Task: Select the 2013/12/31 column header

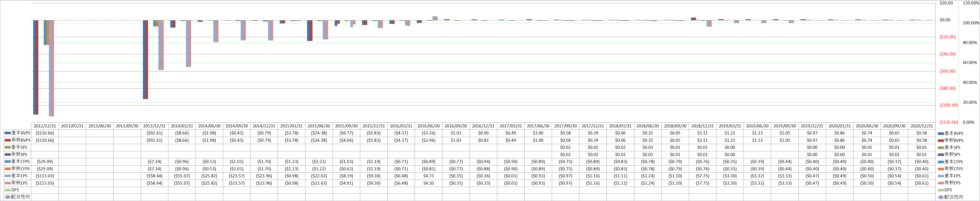Action: (154, 126)
